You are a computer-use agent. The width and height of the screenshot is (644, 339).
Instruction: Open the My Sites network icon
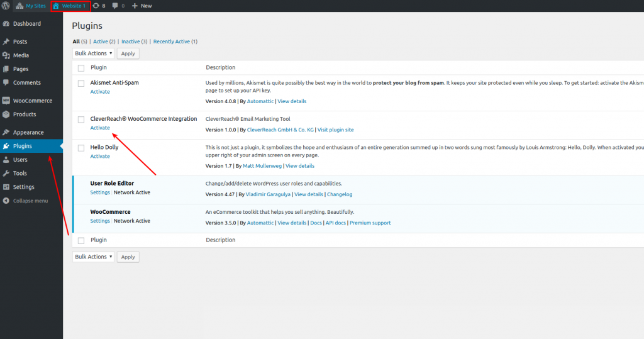pyautogui.click(x=19, y=6)
